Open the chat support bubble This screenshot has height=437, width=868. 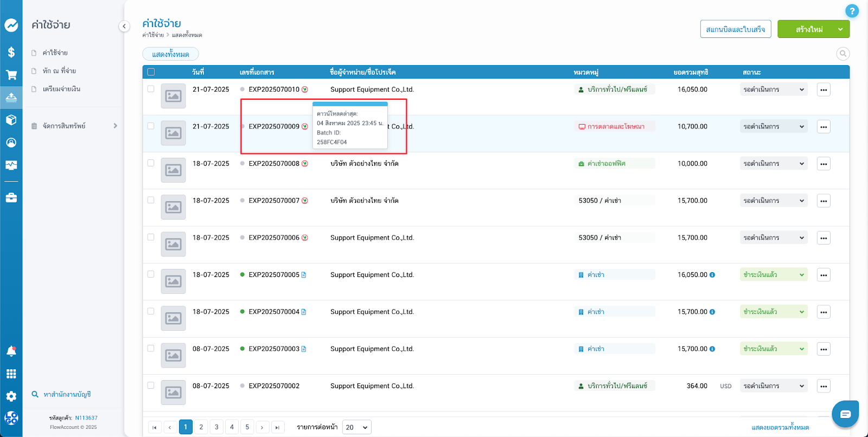pos(845,414)
